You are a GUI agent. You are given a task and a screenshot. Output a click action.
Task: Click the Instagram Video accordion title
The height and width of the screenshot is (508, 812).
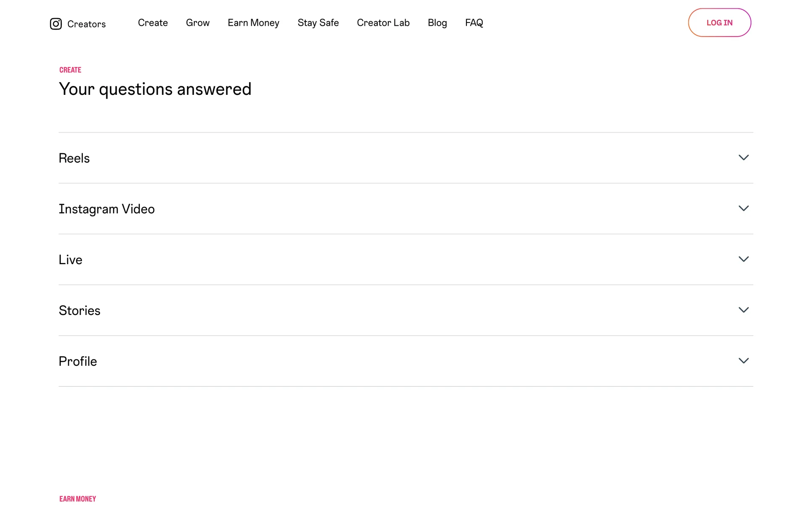point(107,209)
